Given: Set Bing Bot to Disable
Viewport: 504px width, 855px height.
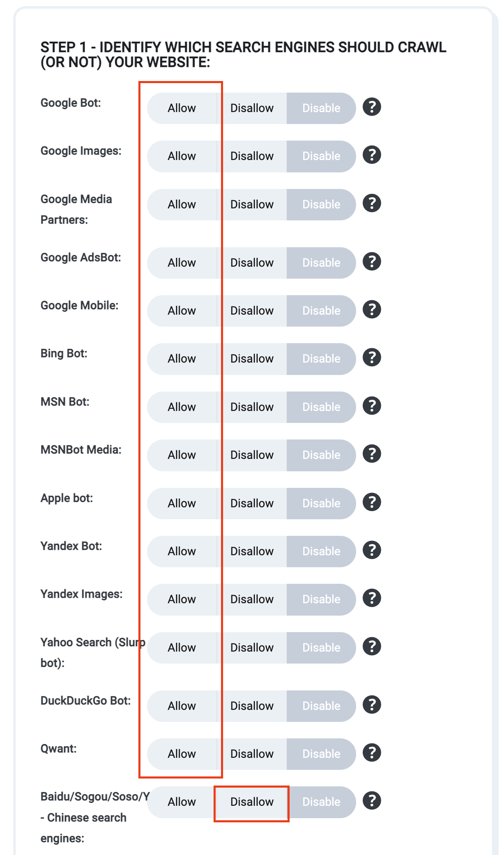Looking at the screenshot, I should pyautogui.click(x=321, y=359).
